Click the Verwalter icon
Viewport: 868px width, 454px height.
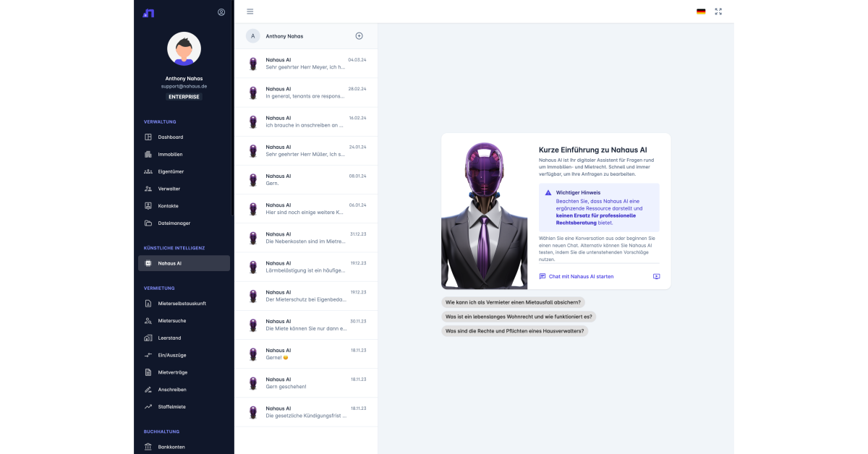click(148, 189)
